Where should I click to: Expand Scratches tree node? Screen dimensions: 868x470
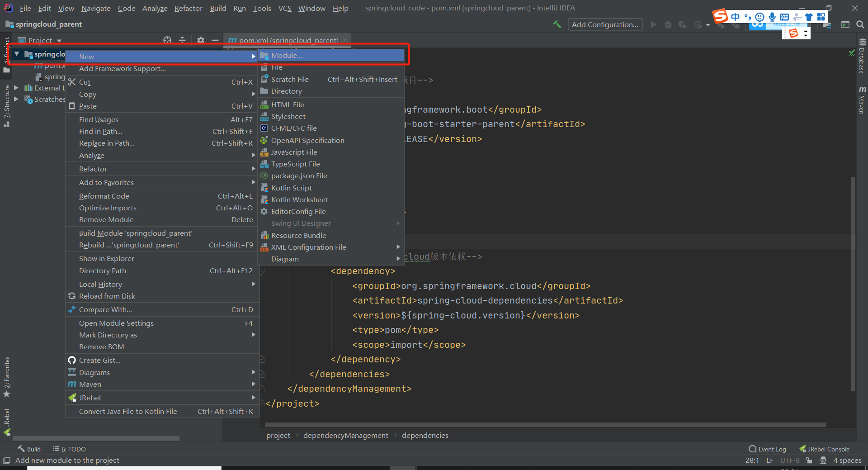(16, 99)
